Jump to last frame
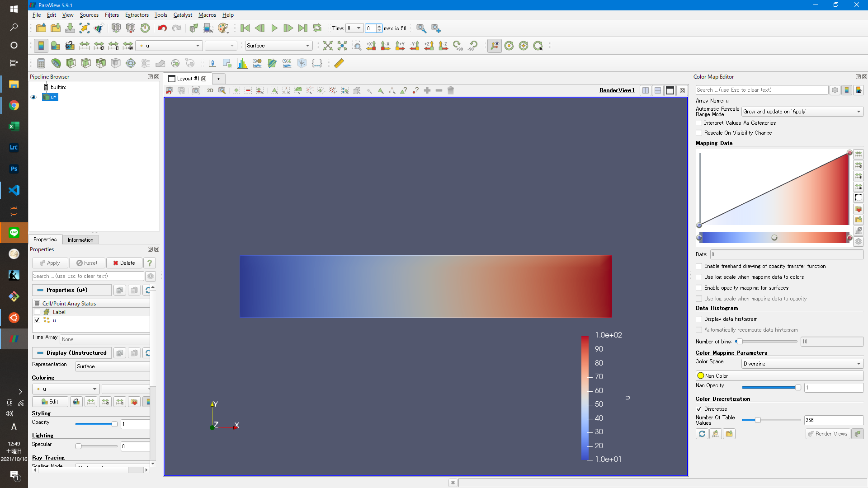 click(302, 28)
